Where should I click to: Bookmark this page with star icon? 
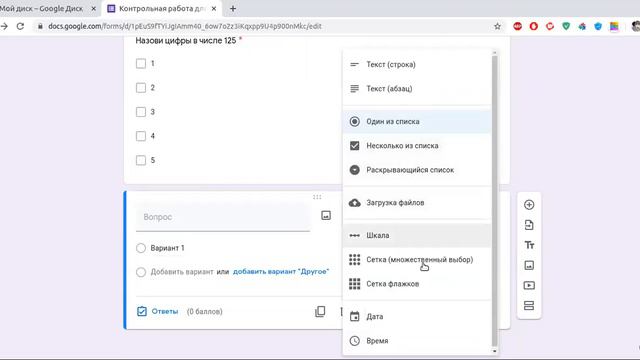click(x=497, y=27)
